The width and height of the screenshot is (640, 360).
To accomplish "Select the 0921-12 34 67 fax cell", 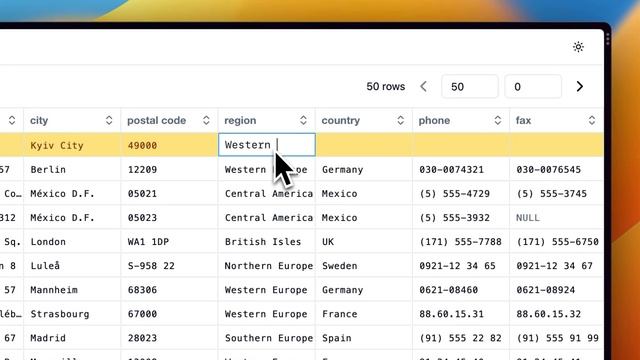I will tap(557, 266).
